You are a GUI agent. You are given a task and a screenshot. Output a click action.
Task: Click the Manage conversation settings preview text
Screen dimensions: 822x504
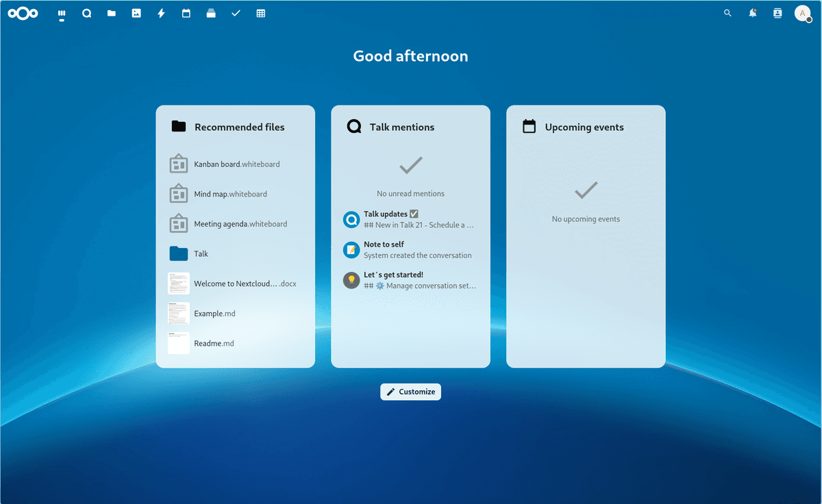(x=420, y=286)
